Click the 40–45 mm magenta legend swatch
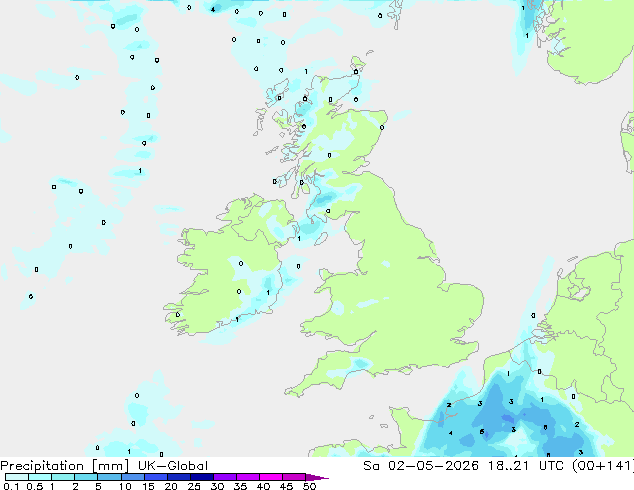Screen dimensions: 634x490 (271, 477)
